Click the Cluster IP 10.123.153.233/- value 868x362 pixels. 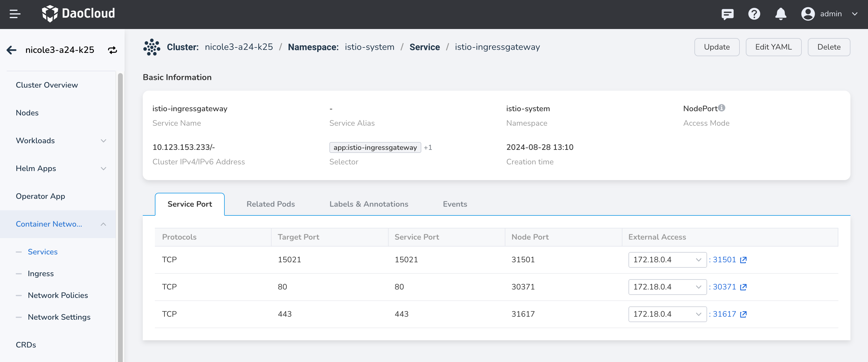pos(184,147)
